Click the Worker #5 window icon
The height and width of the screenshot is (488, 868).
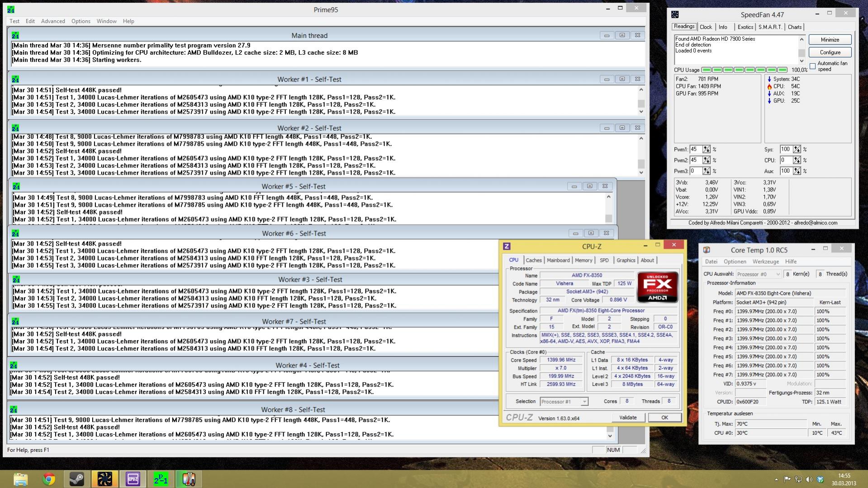16,186
